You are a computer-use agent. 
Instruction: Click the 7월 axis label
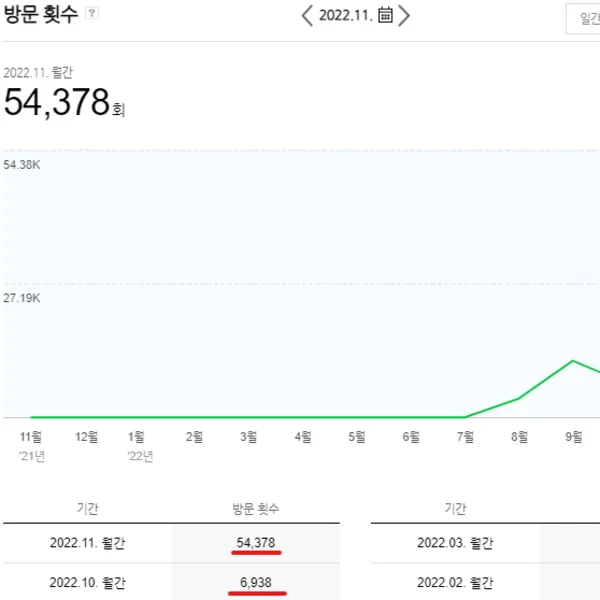click(465, 437)
